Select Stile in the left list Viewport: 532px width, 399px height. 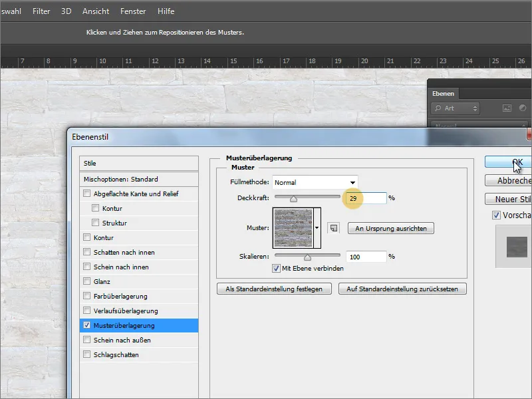pos(139,163)
